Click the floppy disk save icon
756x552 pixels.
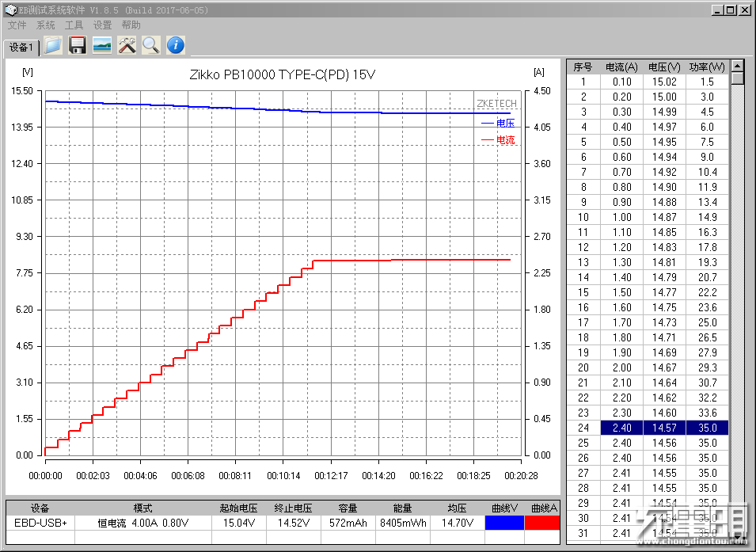[77, 45]
